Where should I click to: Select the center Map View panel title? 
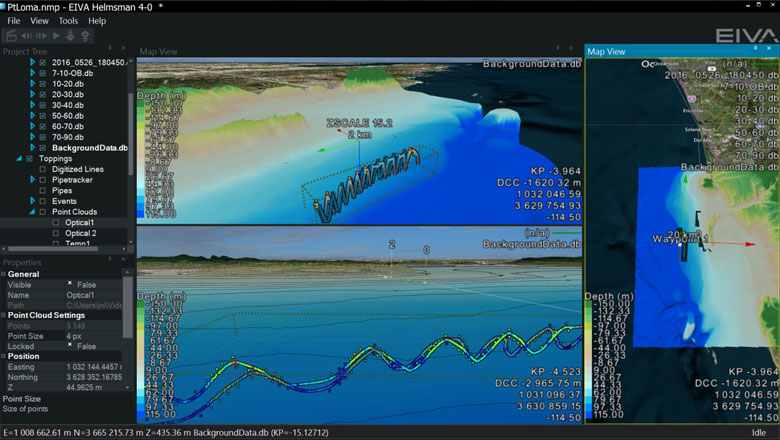pyautogui.click(x=158, y=52)
